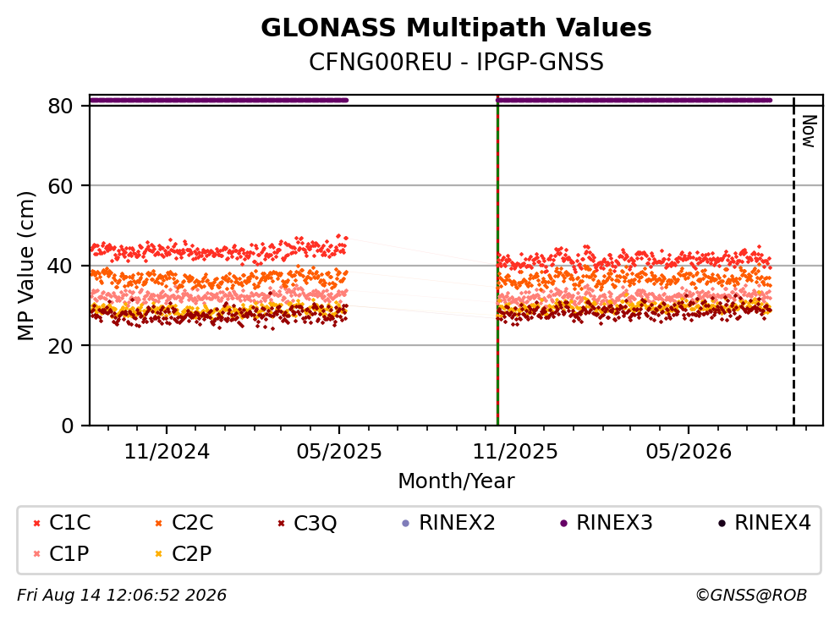Click the RINEX2 legend dot
Screen dimensions: 840x621
405,524
